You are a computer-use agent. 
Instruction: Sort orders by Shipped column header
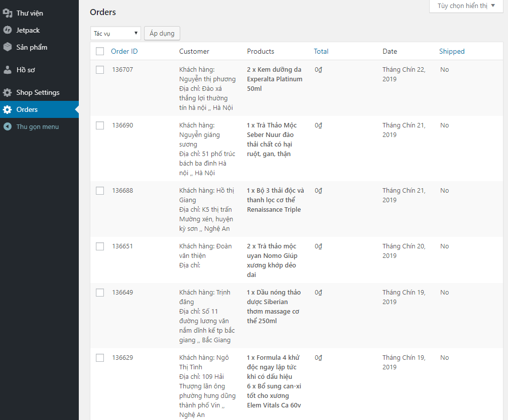click(452, 51)
